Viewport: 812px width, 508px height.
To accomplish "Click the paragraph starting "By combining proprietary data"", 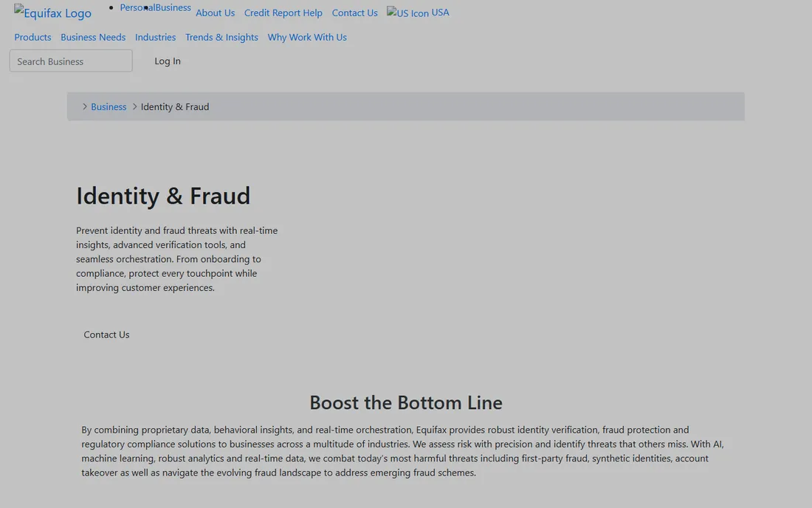I will pyautogui.click(x=403, y=451).
